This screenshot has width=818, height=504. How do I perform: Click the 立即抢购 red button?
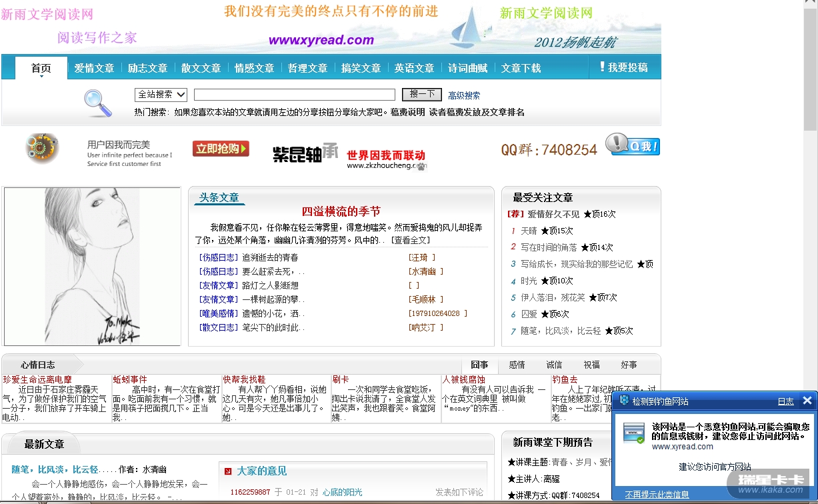(221, 149)
